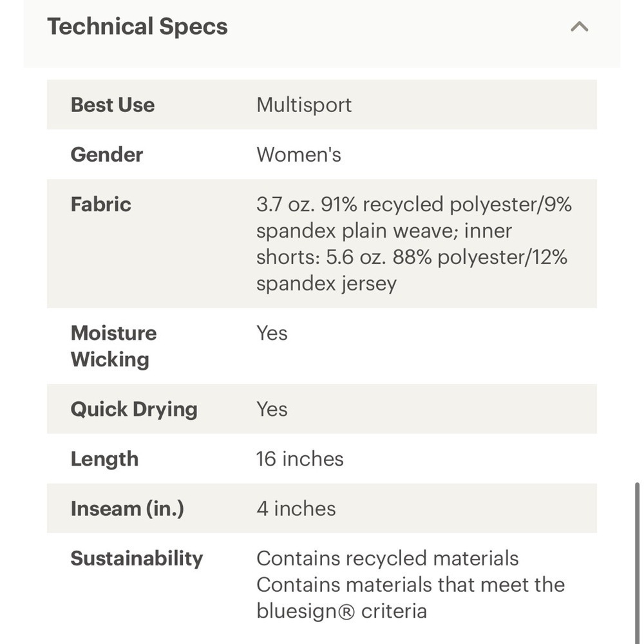Collapse the Technical Specs chevron

pyautogui.click(x=579, y=26)
